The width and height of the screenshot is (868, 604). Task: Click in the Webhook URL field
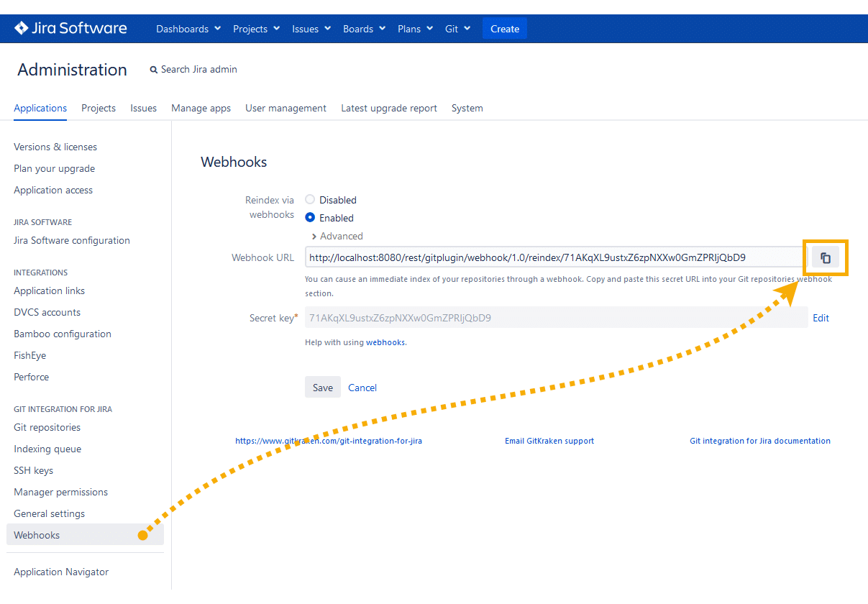pyautogui.click(x=557, y=257)
